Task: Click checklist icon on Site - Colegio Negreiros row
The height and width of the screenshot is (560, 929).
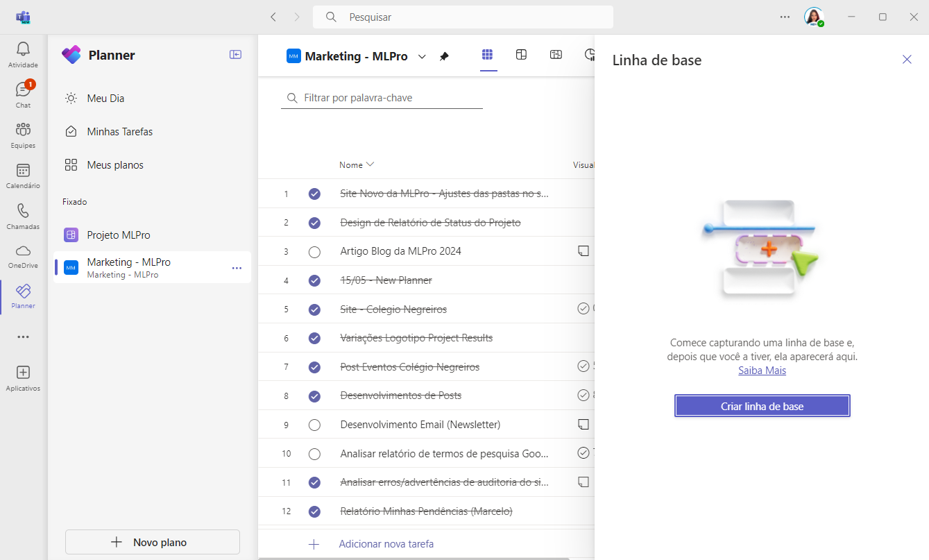Action: (583, 308)
